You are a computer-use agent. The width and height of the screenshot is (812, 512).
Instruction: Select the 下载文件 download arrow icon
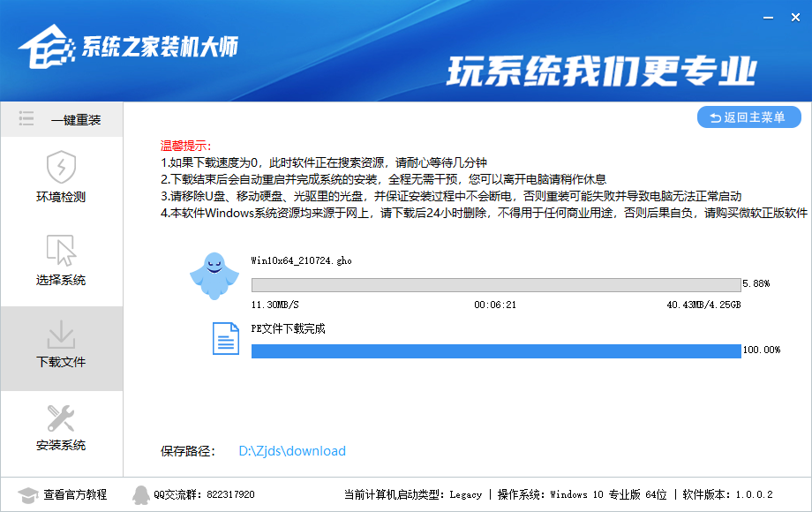click(x=61, y=334)
